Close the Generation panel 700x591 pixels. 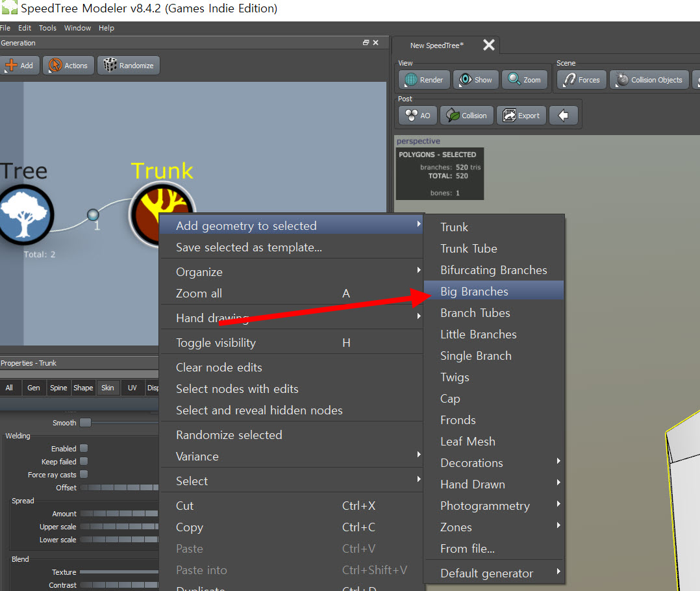375,43
